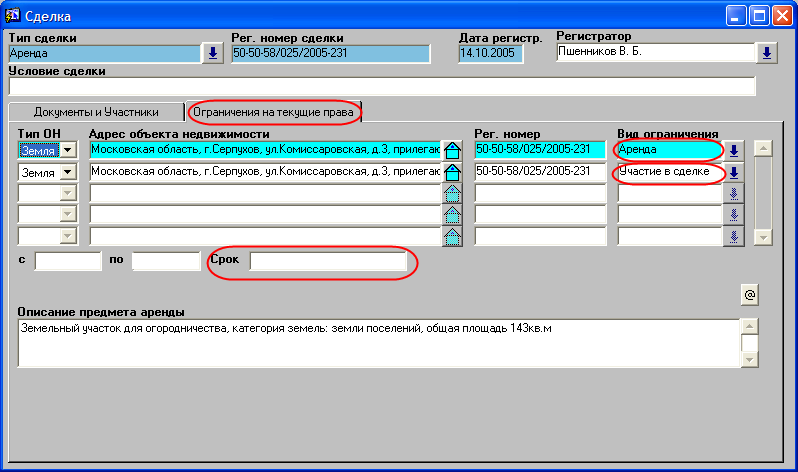Click the 'по' end date field

coord(166,261)
